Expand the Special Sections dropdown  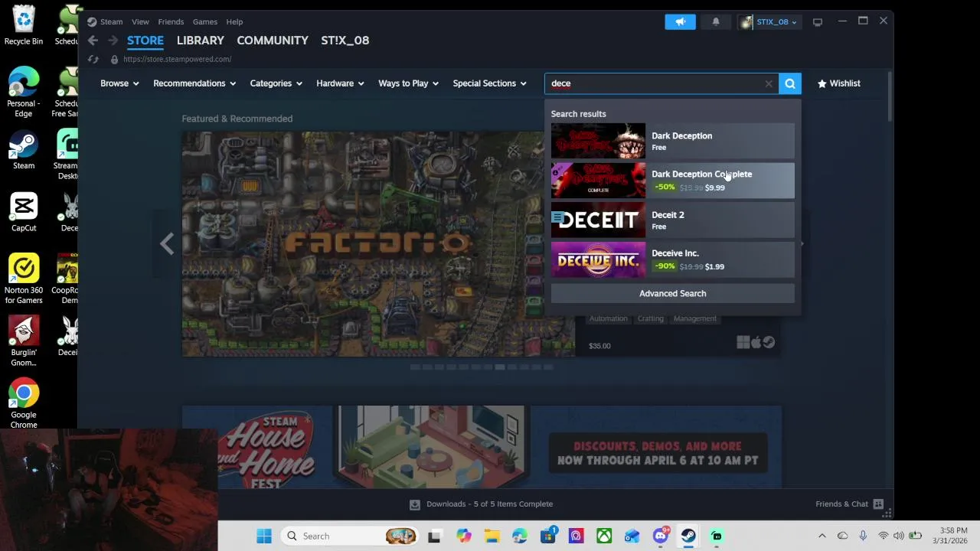point(489,83)
